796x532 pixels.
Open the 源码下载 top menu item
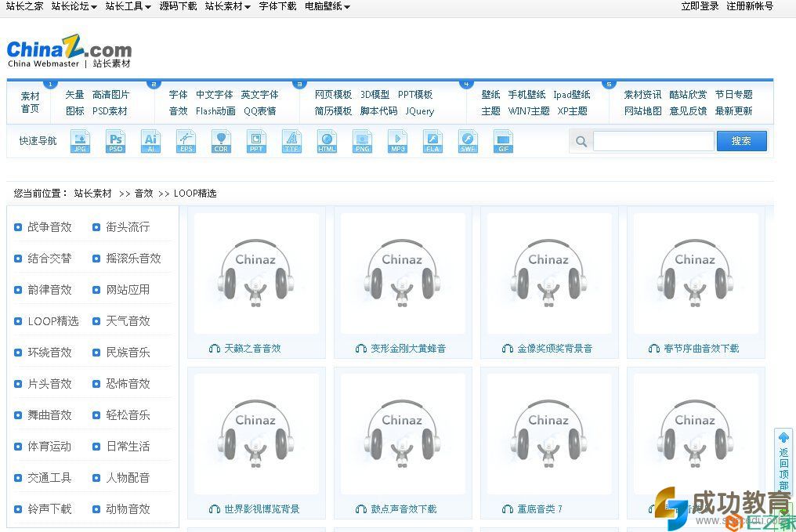[178, 6]
